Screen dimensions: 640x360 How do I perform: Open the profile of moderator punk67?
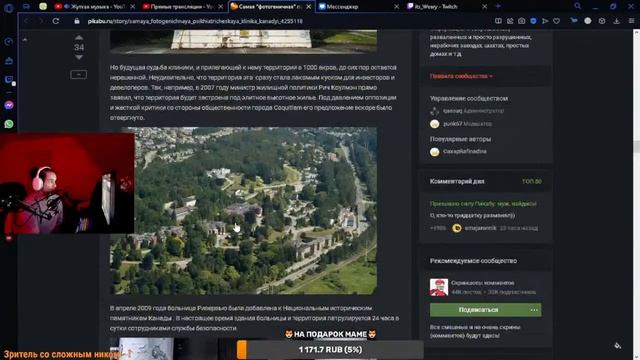click(x=453, y=124)
